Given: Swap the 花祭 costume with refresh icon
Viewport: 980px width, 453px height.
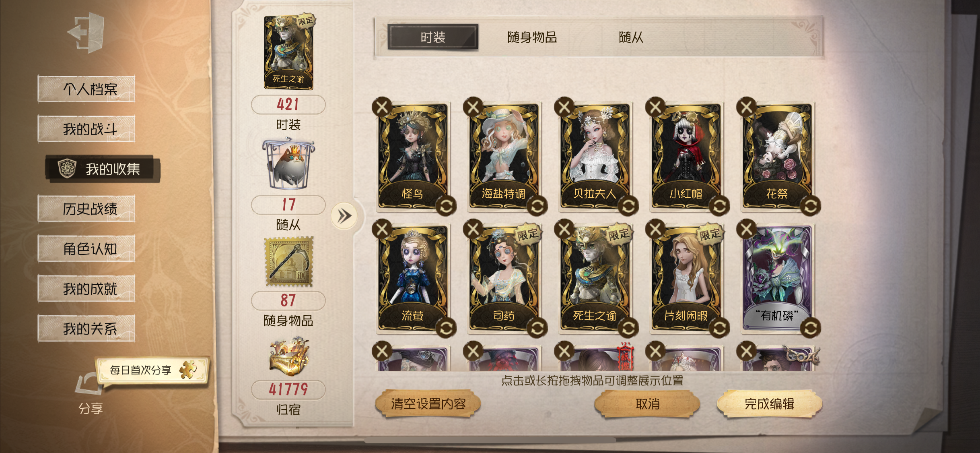Looking at the screenshot, I should 810,206.
